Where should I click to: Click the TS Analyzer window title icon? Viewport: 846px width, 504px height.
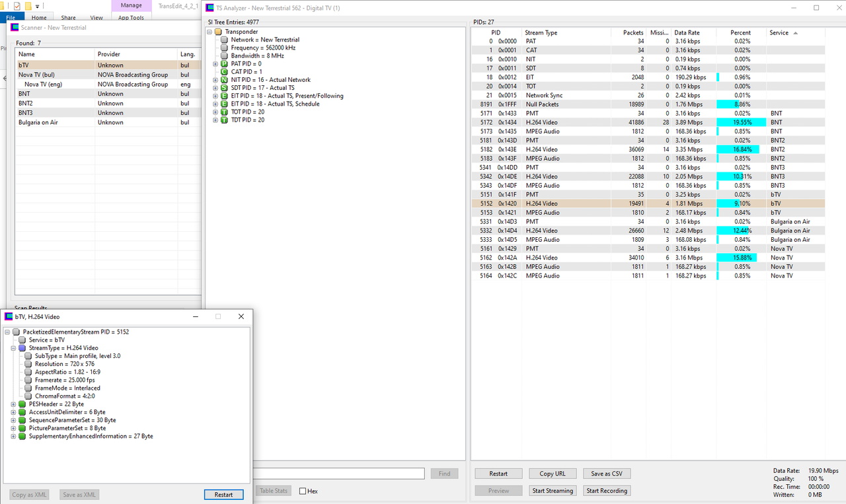point(211,8)
